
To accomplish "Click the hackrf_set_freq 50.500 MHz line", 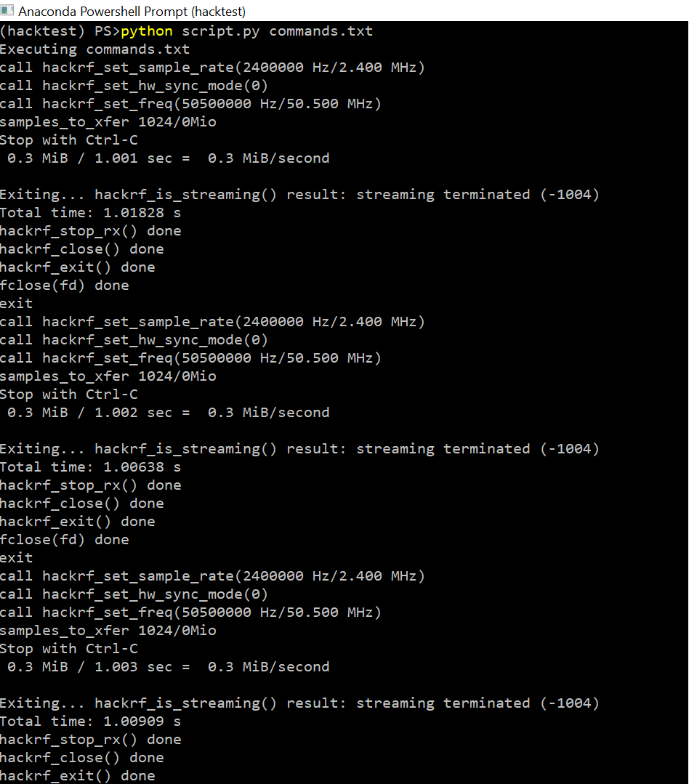I will (190, 103).
